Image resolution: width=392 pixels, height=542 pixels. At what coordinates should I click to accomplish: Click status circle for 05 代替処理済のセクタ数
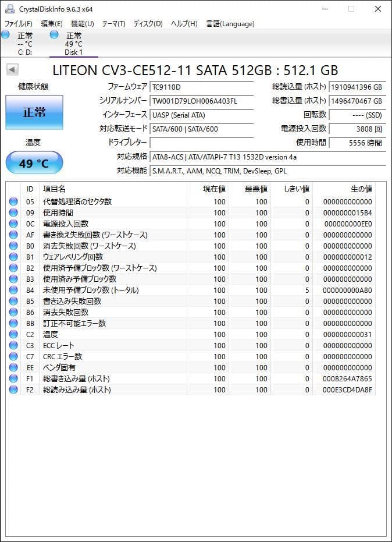(x=13, y=201)
